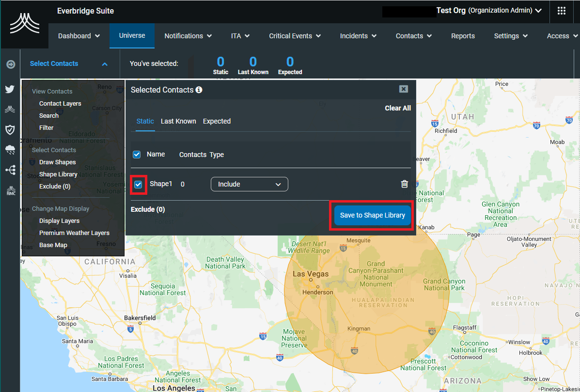Collapse the Select Contacts panel

(105, 64)
